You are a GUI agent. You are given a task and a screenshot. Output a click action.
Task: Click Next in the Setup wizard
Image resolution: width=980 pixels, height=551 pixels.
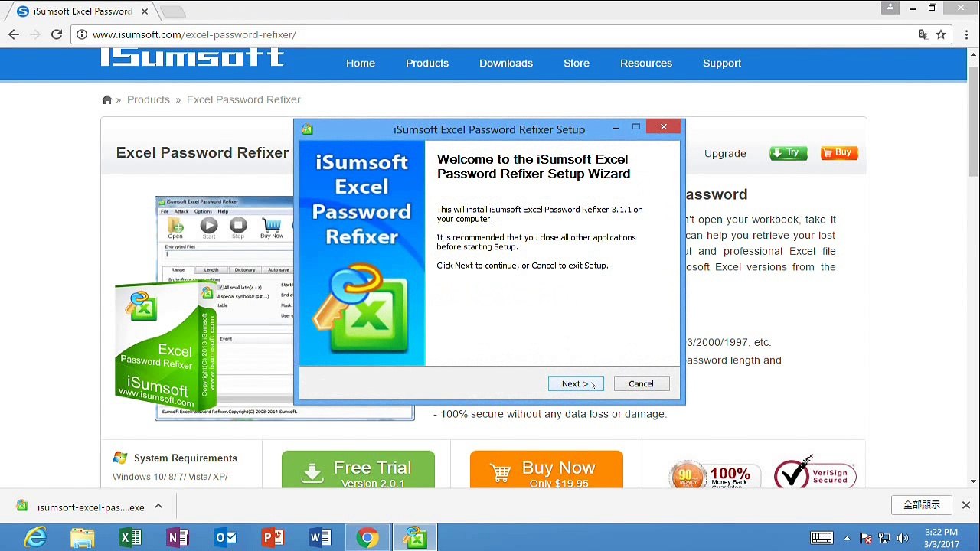(x=576, y=383)
